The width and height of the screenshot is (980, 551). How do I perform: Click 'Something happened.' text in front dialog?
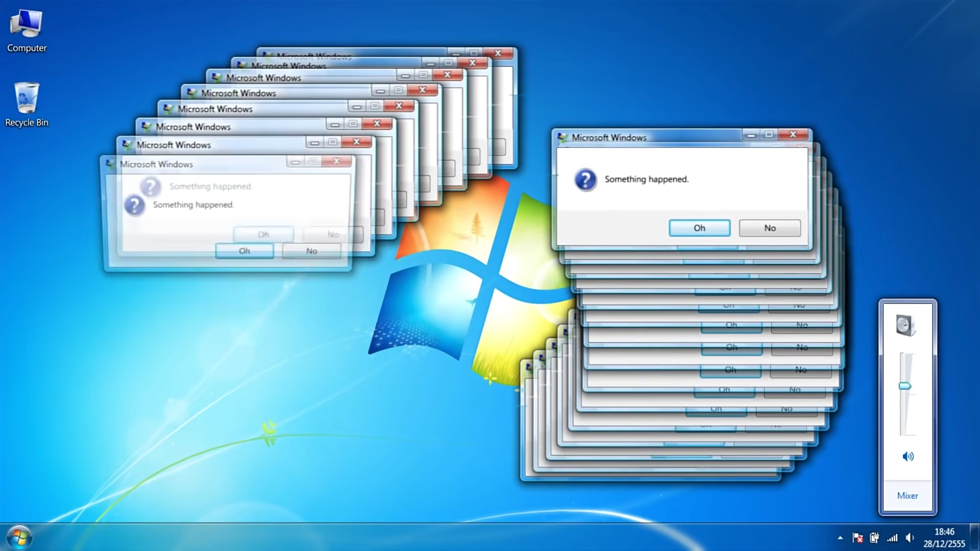(x=646, y=179)
